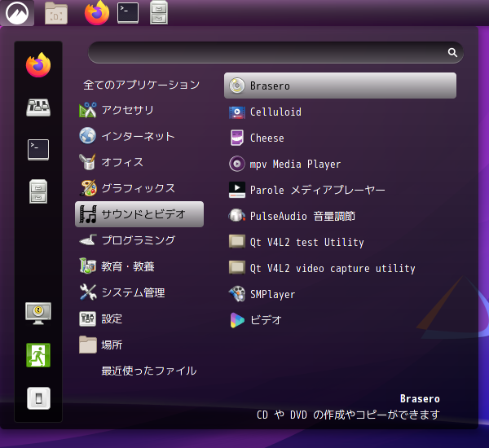Open terminal from the favorites sidebar
Screen dimensions: 489x448
[x=38, y=150]
